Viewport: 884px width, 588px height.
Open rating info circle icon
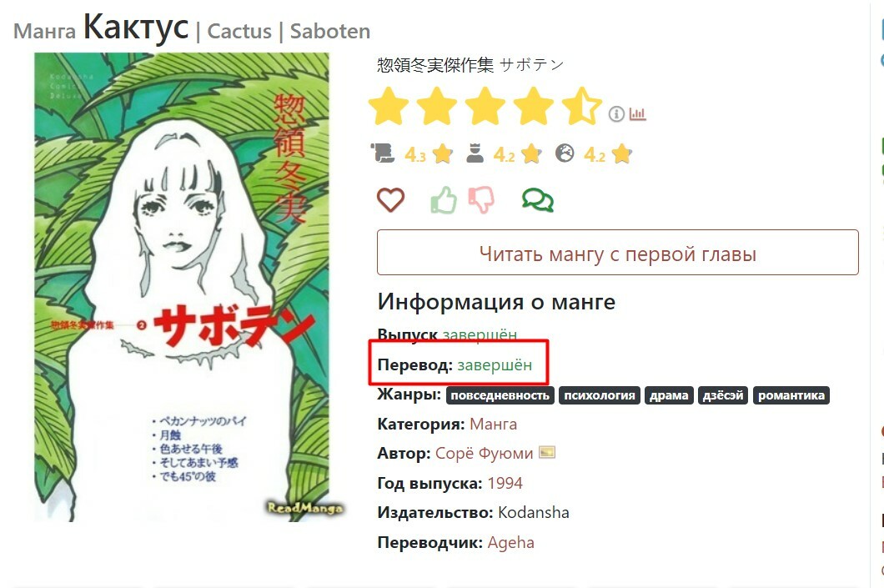[616, 114]
